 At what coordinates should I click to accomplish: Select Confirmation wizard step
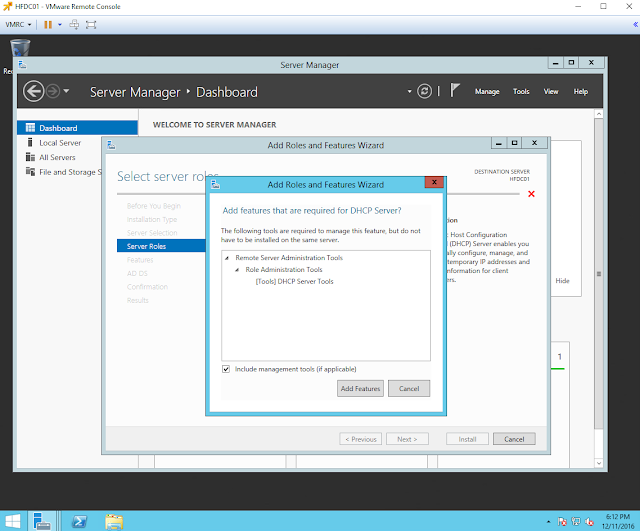147,287
